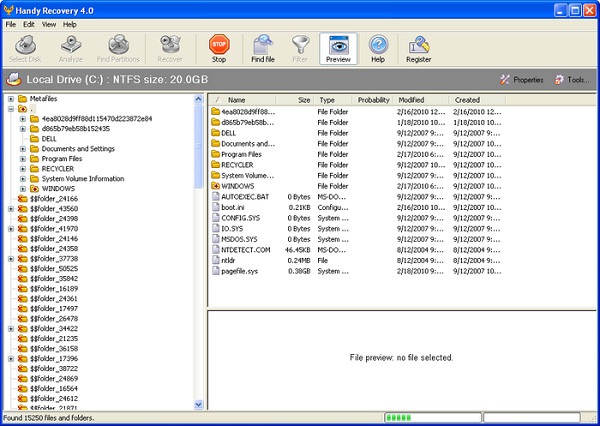Click the deleted folder icon of $$folder_24398
The image size is (600, 426).
coord(23,219)
